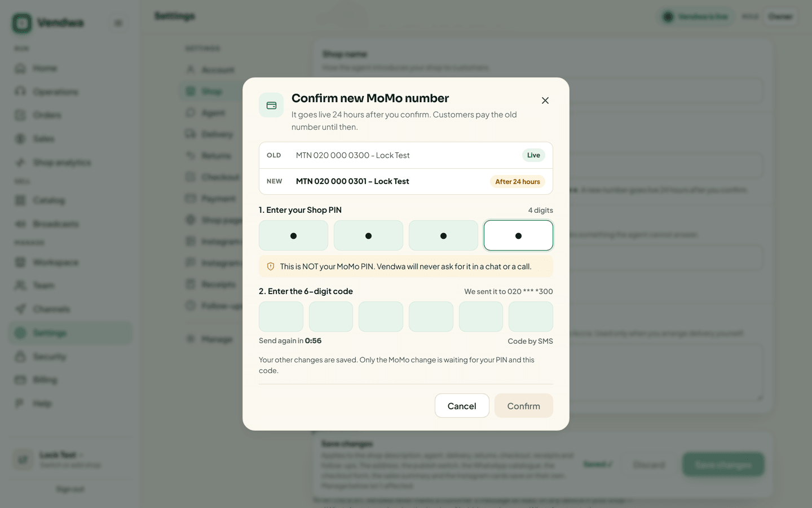Open Security in the sidebar
Screen dimensions: 812x508
[70, 357]
